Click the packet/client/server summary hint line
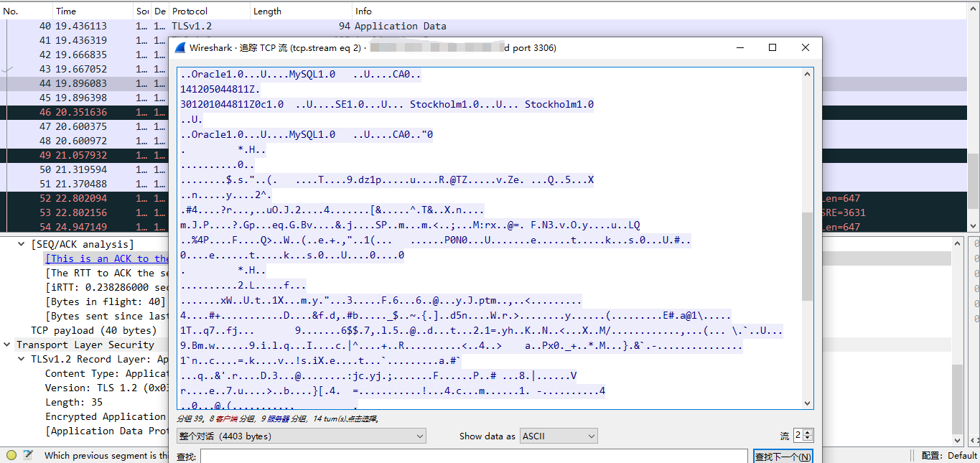980x463 pixels. [278, 418]
